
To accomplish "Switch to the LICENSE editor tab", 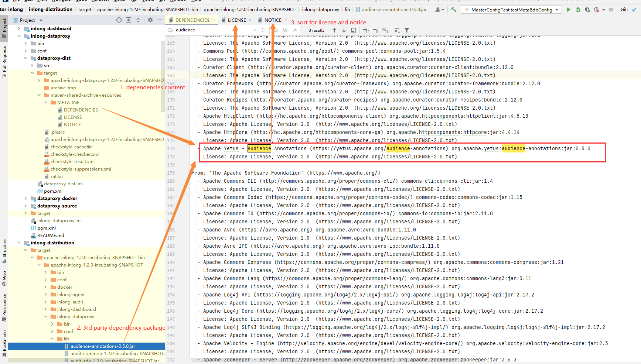I will click(236, 20).
